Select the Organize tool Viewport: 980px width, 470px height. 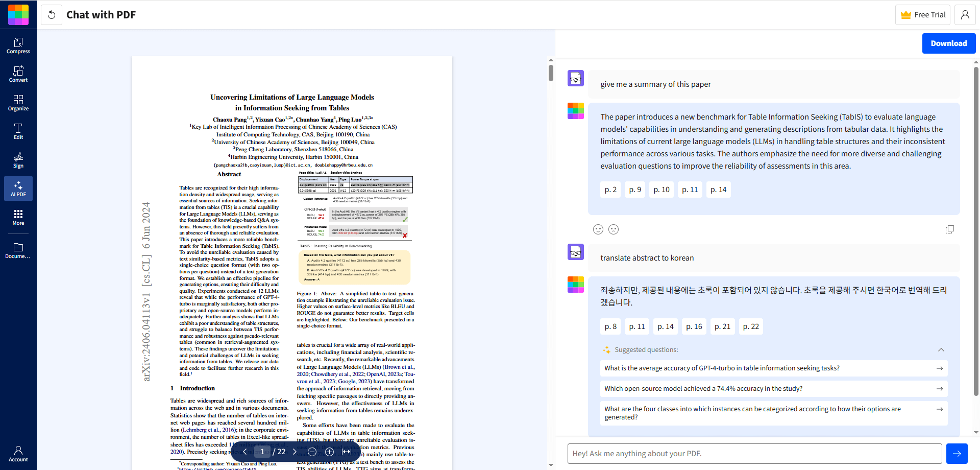click(x=18, y=103)
